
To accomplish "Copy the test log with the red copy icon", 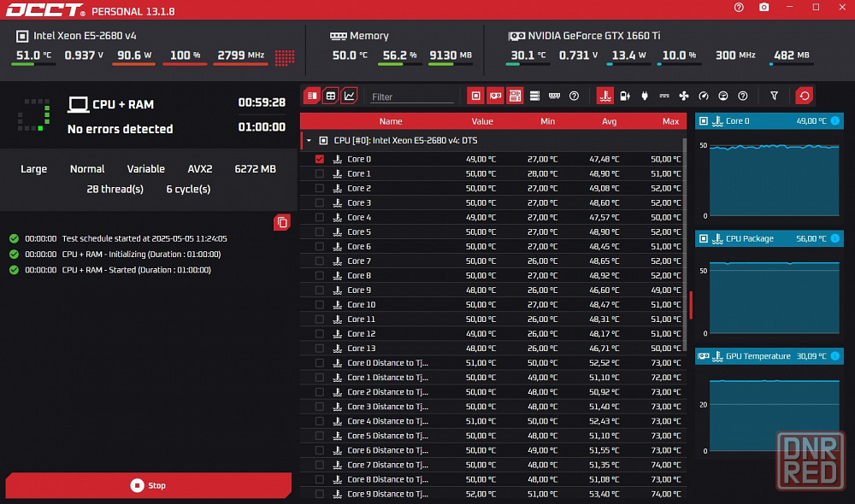I will point(282,222).
